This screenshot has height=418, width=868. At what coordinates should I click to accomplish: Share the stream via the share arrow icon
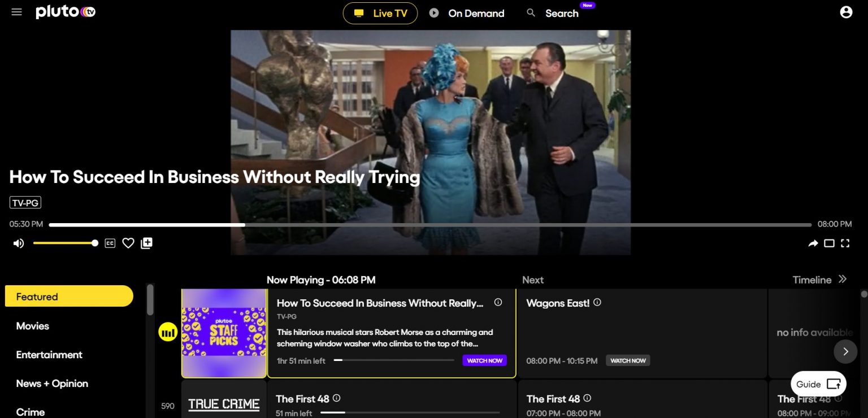click(813, 243)
